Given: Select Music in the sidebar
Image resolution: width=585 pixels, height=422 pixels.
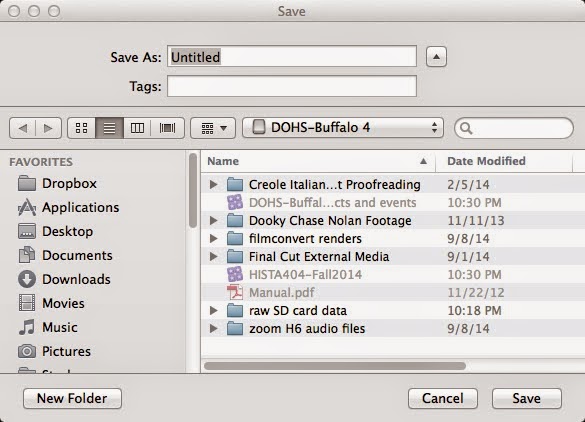Looking at the screenshot, I should pos(48,327).
